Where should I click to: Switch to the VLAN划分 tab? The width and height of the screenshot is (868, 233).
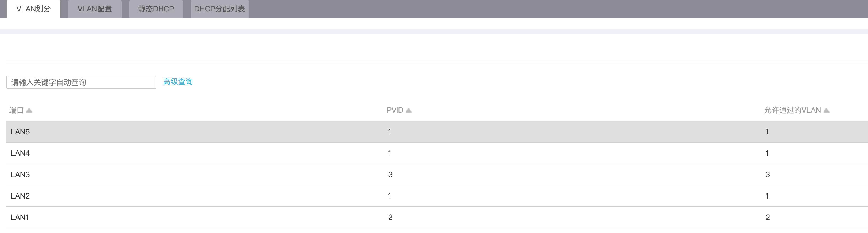[x=33, y=9]
